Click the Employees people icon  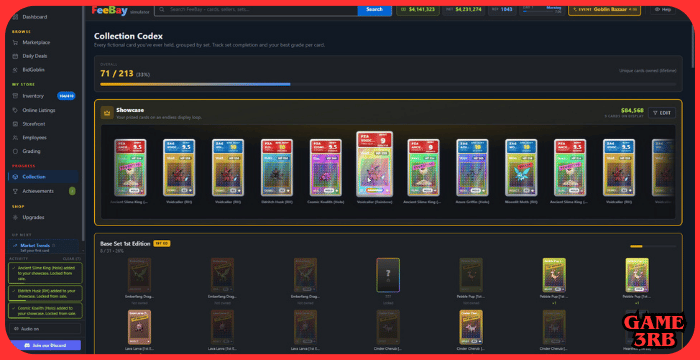(15, 138)
